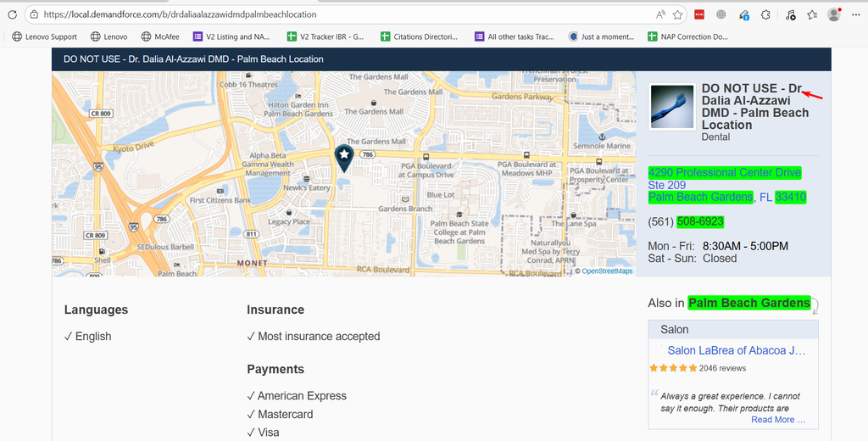
Task: Click the FL state link in the address
Action: [x=765, y=198]
